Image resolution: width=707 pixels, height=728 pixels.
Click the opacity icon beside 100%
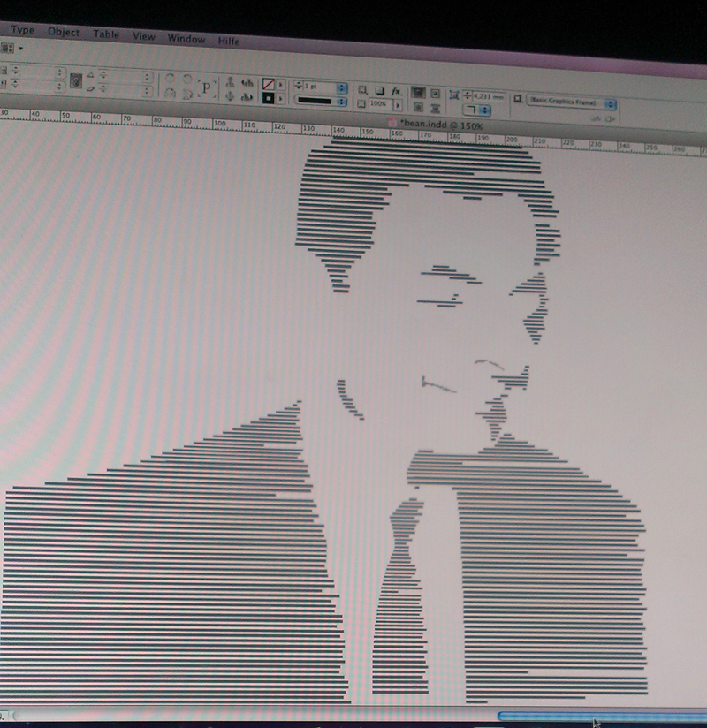coord(361,103)
